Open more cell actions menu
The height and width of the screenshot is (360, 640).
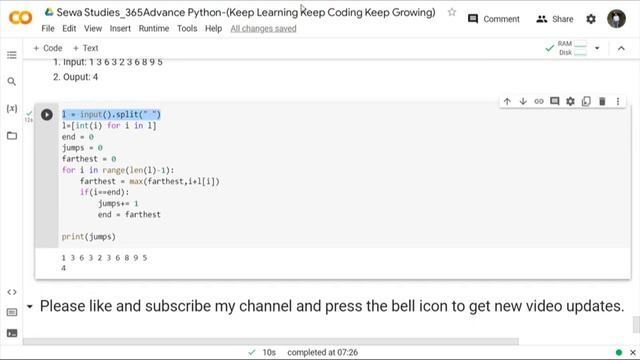click(618, 101)
